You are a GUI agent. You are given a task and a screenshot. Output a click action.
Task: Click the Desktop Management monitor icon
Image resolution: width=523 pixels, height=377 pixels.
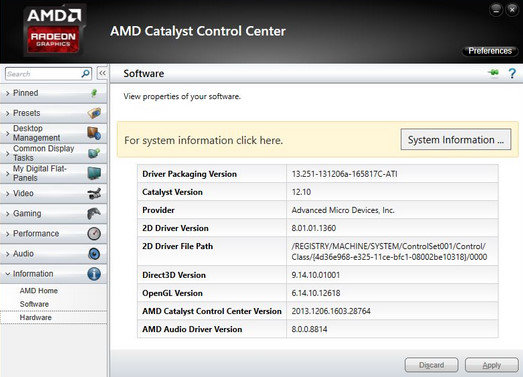click(94, 133)
